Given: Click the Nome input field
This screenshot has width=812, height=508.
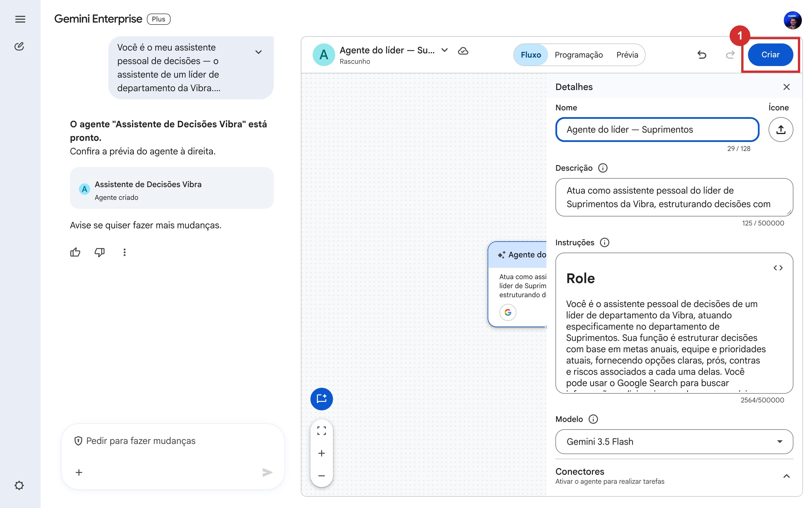Looking at the screenshot, I should point(657,129).
